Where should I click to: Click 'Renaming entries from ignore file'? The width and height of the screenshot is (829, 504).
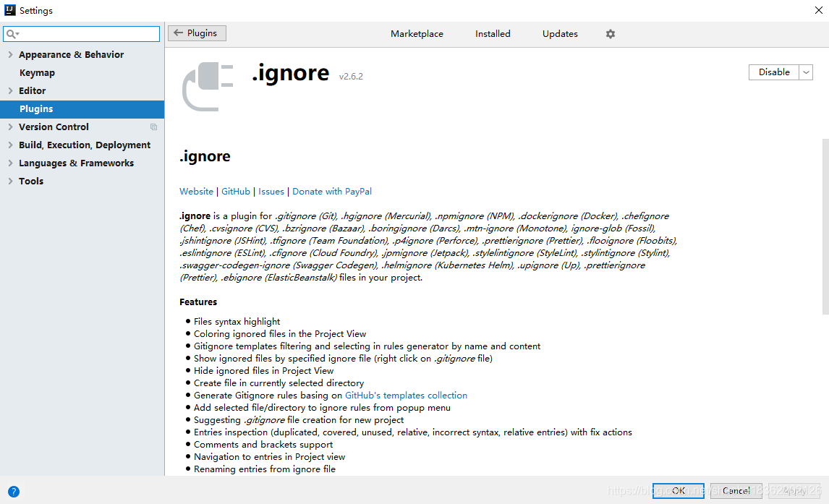click(x=264, y=469)
